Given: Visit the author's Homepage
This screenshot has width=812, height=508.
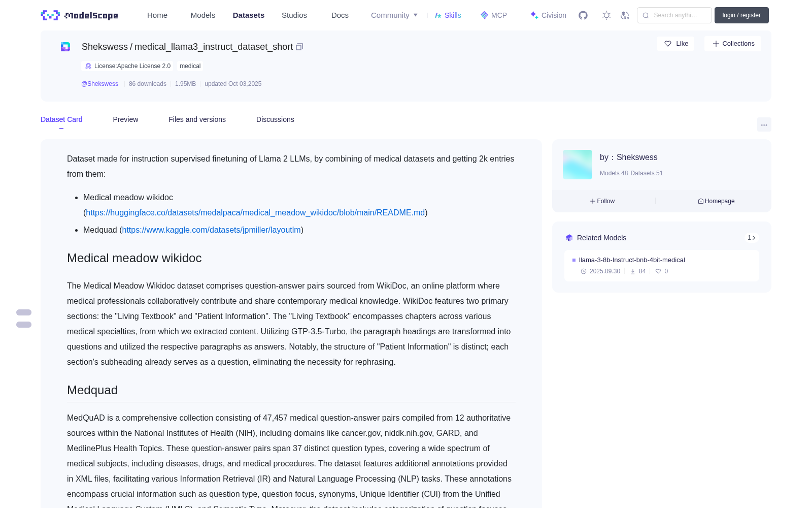Looking at the screenshot, I should tap(716, 201).
